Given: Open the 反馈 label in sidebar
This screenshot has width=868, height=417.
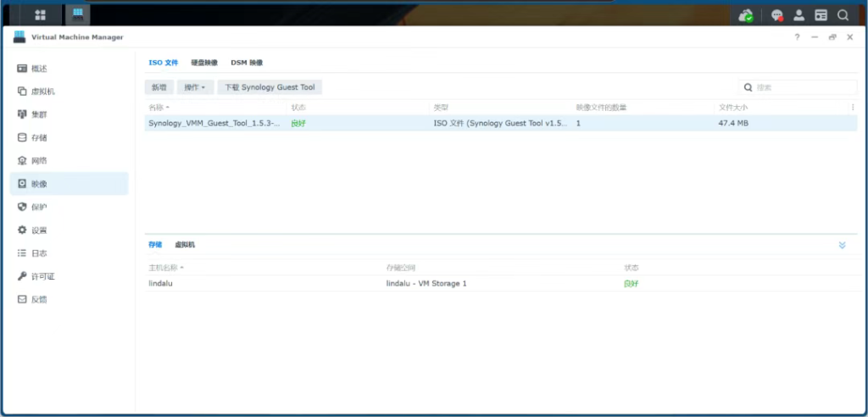Looking at the screenshot, I should (x=39, y=299).
